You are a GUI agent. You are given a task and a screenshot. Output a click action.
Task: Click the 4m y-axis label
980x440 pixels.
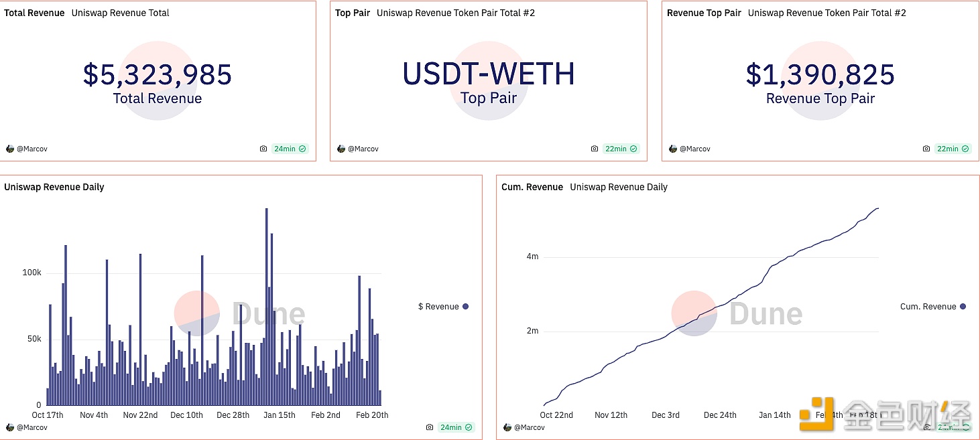click(532, 257)
